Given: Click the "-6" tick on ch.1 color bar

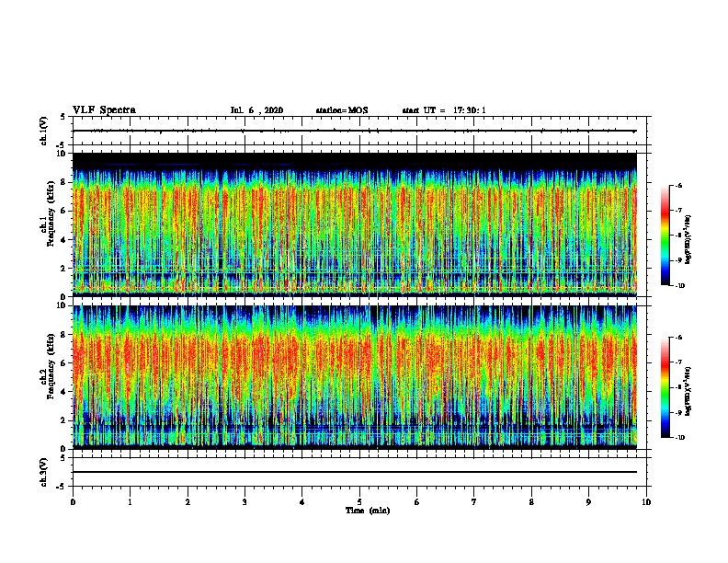Looking at the screenshot, I should [678, 185].
